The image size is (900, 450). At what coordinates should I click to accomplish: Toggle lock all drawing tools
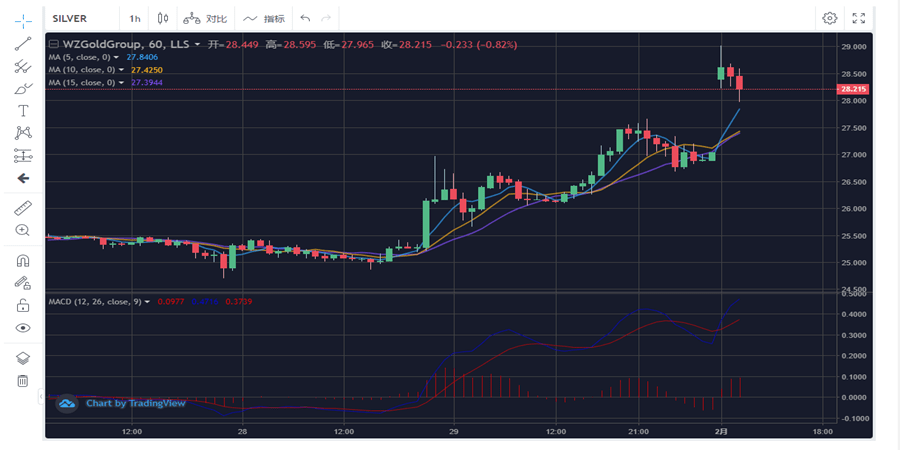[x=23, y=305]
